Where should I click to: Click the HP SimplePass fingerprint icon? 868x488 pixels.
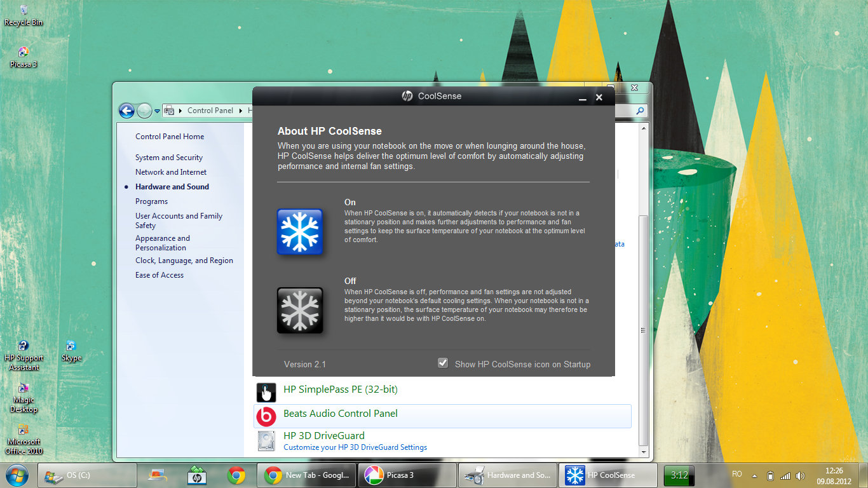266,393
